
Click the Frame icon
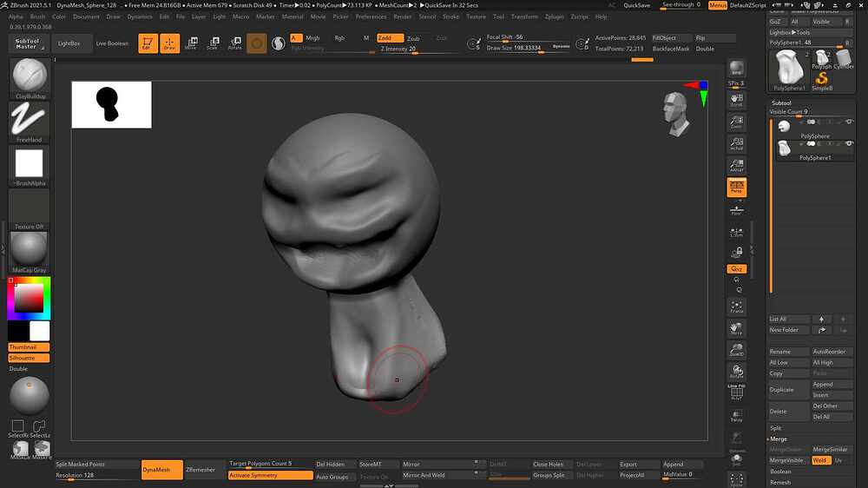(736, 307)
